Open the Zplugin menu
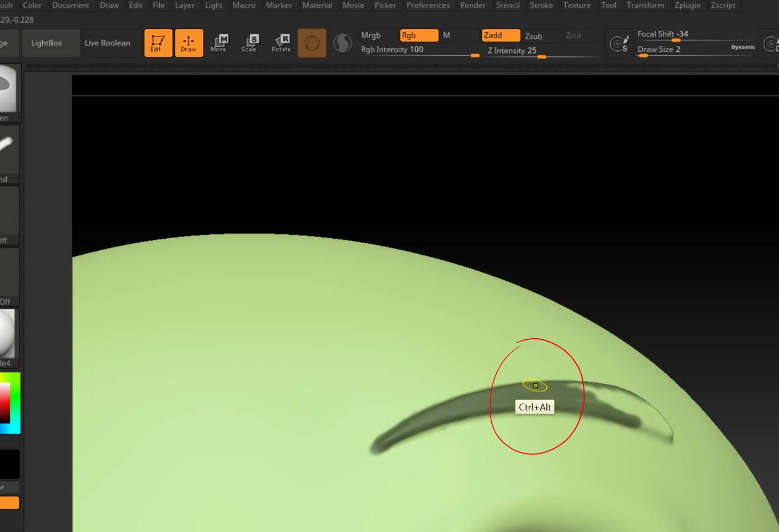This screenshot has height=532, width=779. (687, 5)
